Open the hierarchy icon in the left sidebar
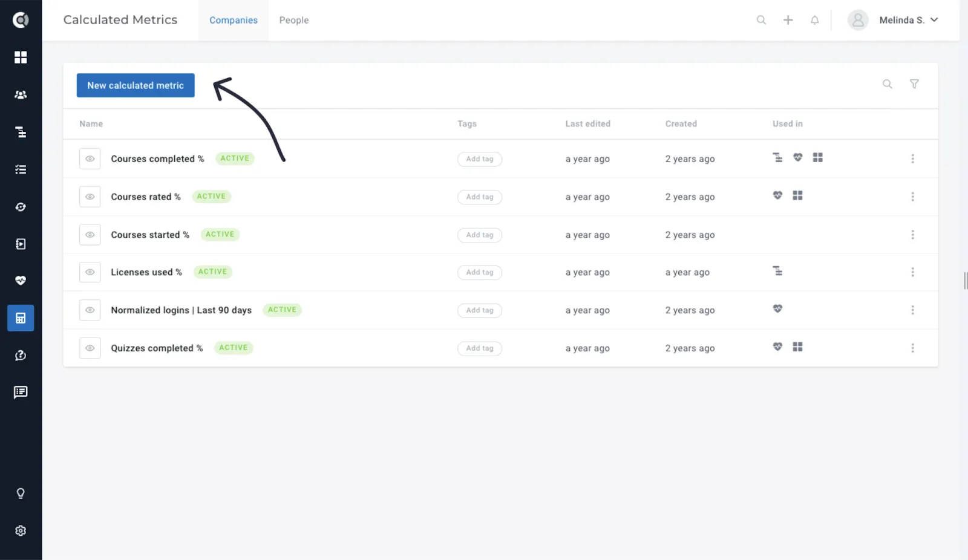 21,132
